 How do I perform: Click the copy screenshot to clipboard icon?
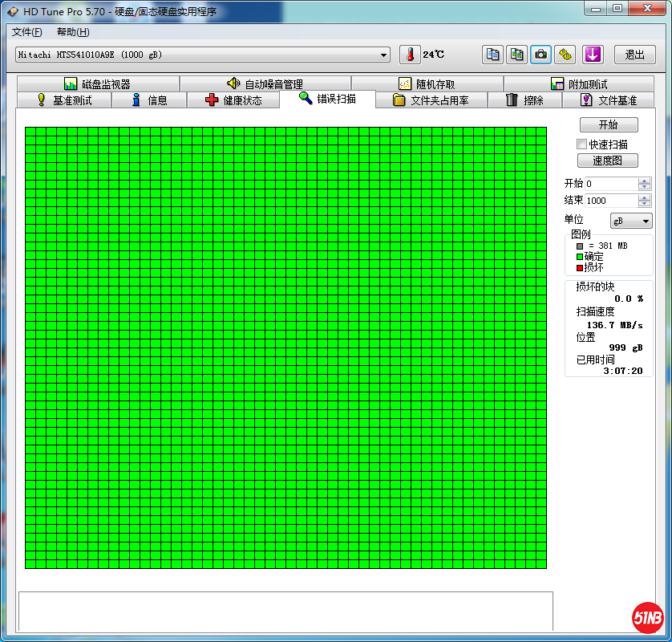(517, 55)
